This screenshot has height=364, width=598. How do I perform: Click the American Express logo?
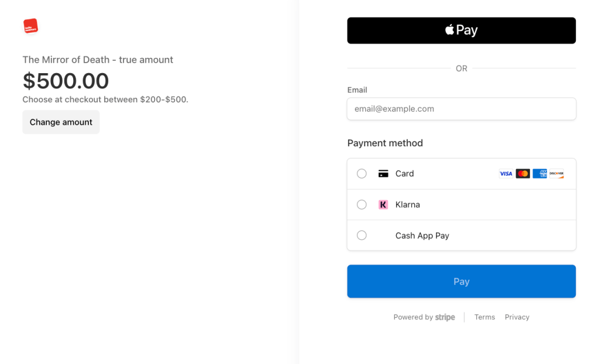pyautogui.click(x=539, y=174)
